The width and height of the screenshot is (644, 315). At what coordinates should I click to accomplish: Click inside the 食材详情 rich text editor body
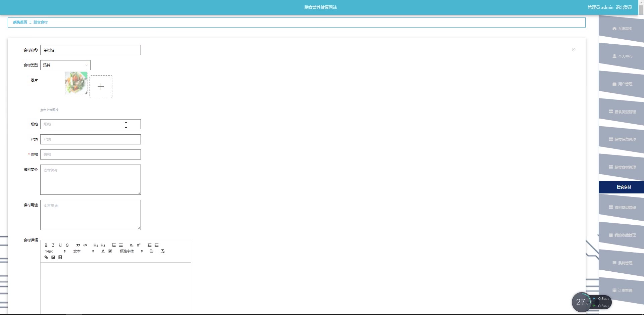pyautogui.click(x=116, y=289)
